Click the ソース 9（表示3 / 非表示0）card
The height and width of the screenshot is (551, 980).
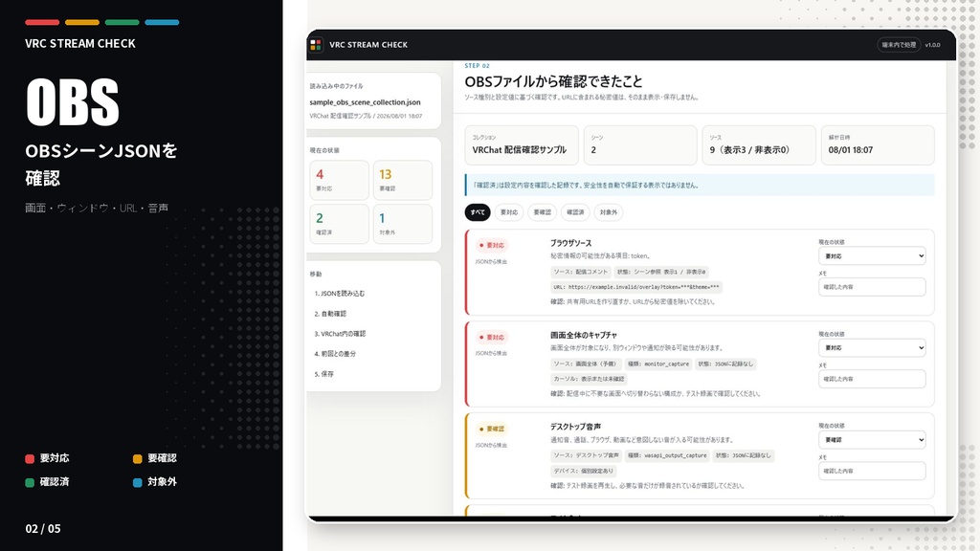click(759, 145)
